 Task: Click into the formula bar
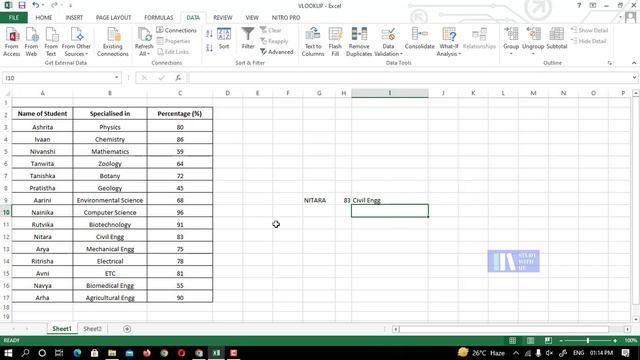click(x=408, y=78)
